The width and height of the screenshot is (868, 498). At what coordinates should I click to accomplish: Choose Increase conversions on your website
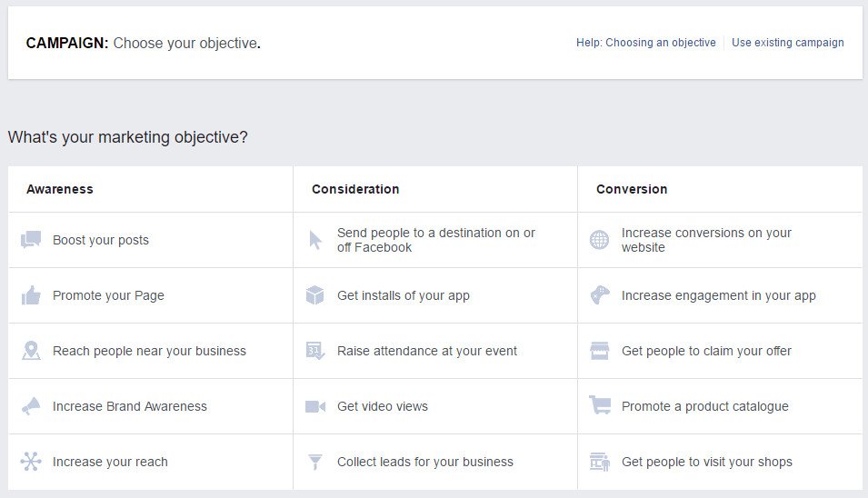(x=720, y=240)
